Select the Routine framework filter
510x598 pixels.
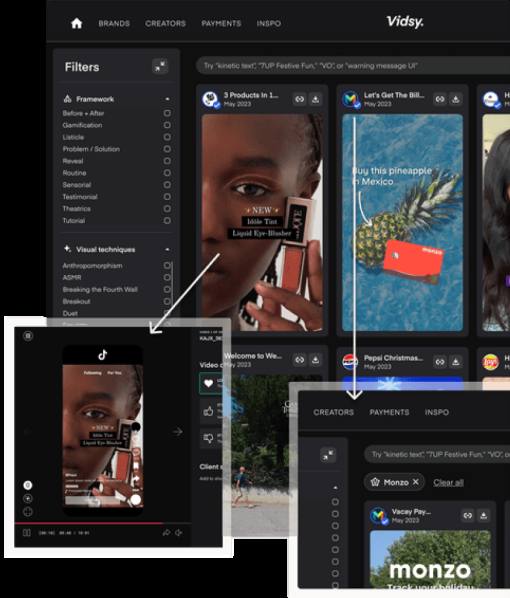click(x=167, y=173)
